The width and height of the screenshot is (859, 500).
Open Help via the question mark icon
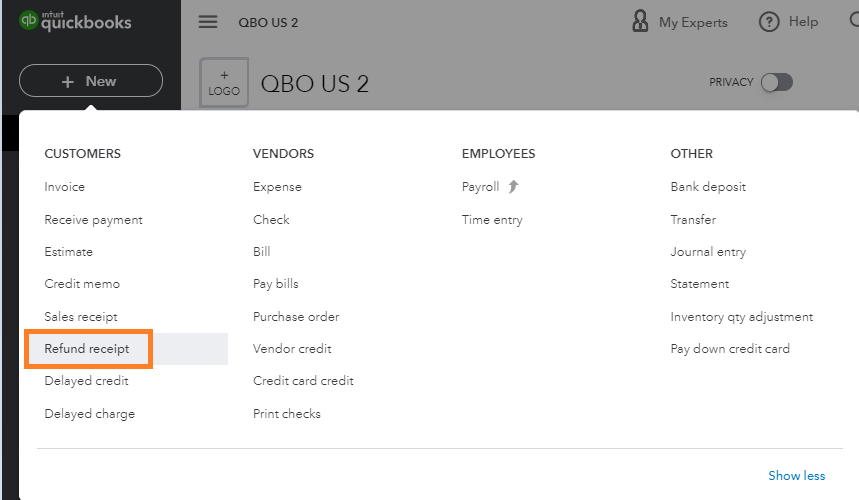[x=769, y=22]
